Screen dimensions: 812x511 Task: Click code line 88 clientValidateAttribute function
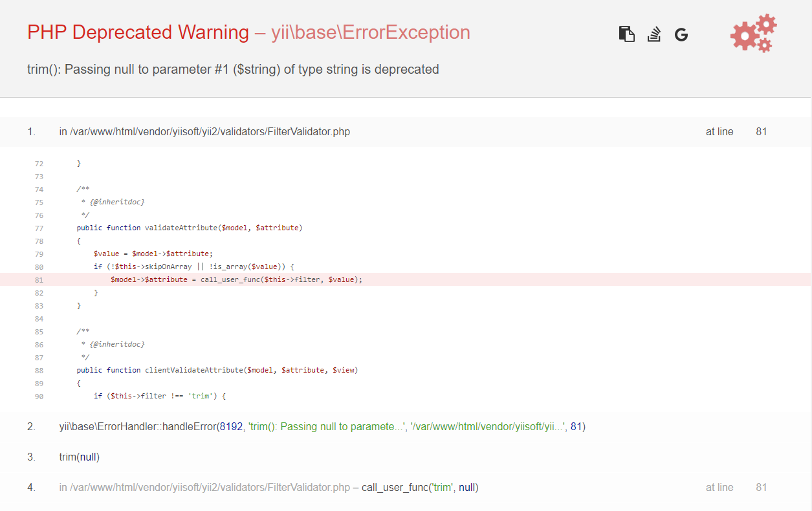pyautogui.click(x=217, y=370)
